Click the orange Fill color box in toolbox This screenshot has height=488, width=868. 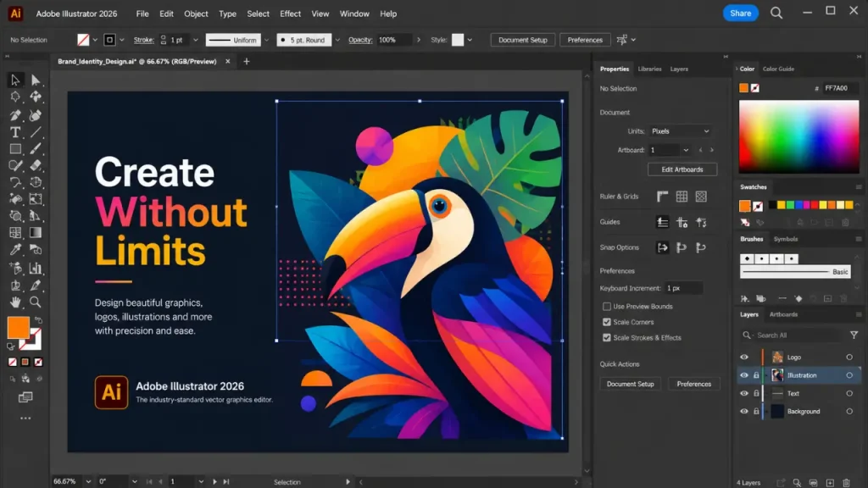click(x=19, y=328)
